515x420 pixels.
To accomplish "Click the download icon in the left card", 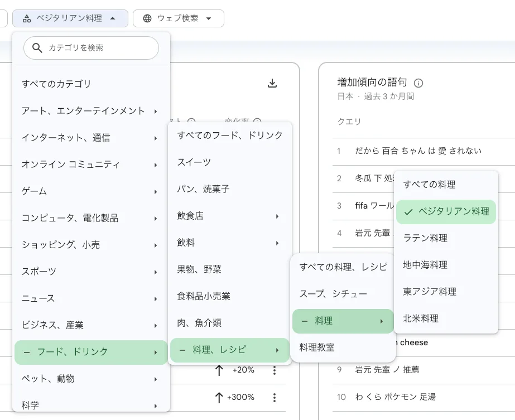I will click(272, 84).
